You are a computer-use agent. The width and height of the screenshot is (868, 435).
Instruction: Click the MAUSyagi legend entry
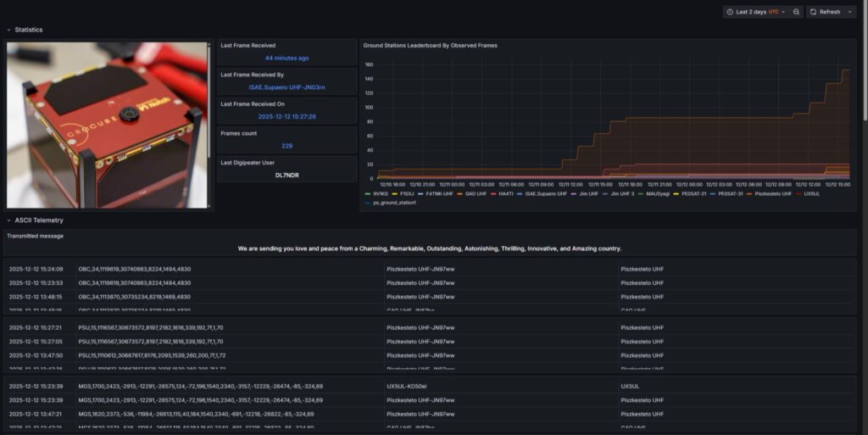click(657, 193)
